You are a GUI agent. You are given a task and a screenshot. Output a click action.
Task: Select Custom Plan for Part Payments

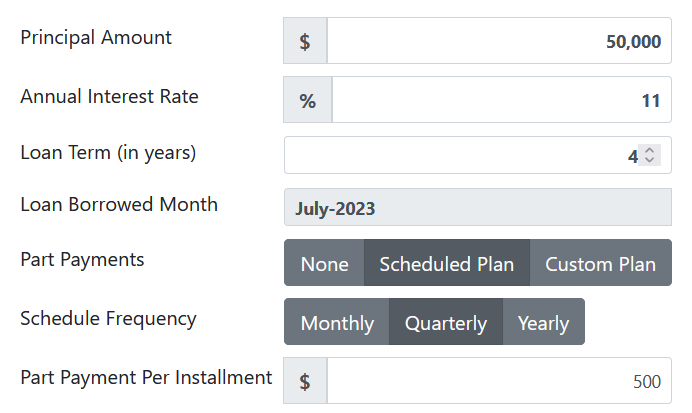tap(600, 263)
